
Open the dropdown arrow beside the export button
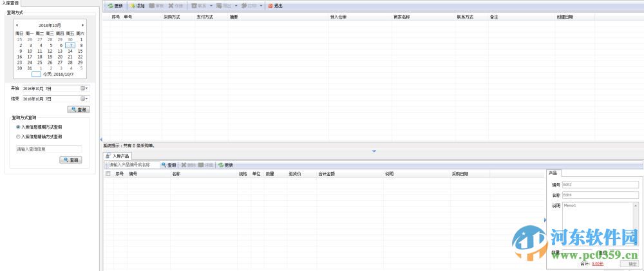[236, 6]
